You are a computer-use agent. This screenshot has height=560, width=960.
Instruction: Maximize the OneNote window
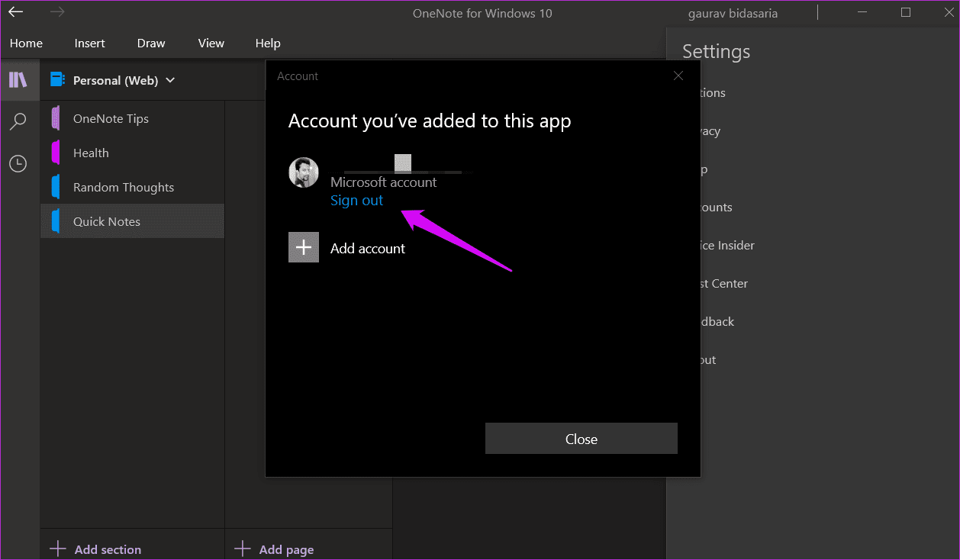click(906, 12)
